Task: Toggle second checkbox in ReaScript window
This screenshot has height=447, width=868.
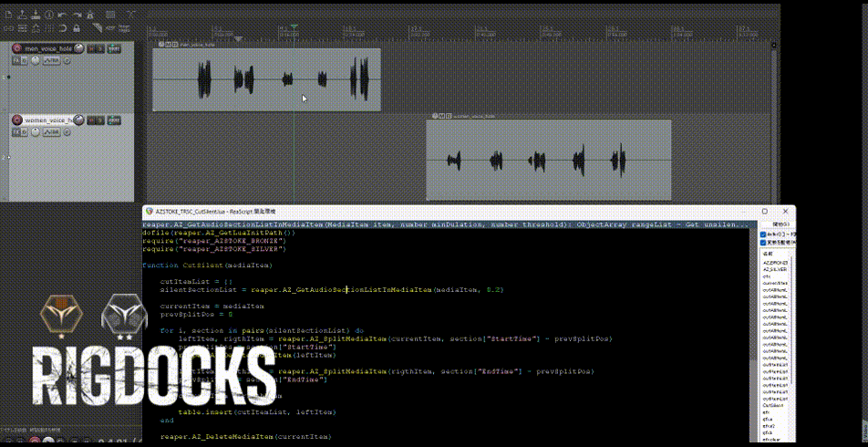Action: pos(763,242)
